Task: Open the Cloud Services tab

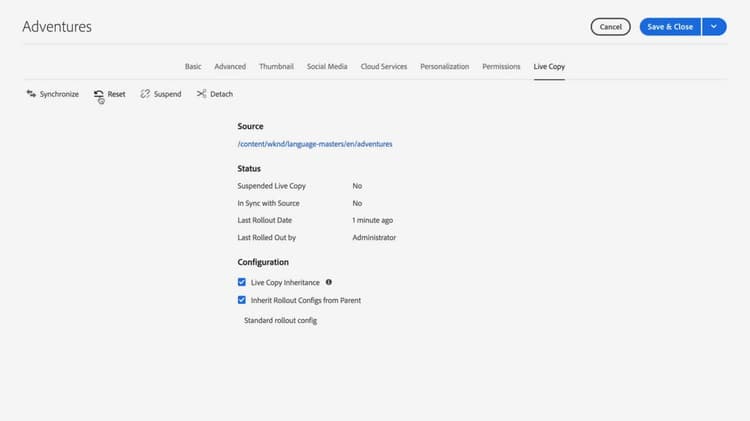Action: pos(384,66)
